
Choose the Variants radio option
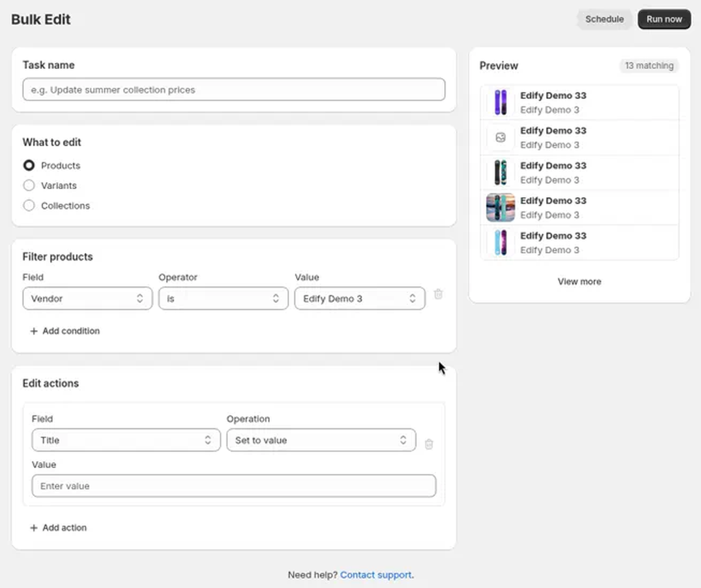[x=29, y=186]
